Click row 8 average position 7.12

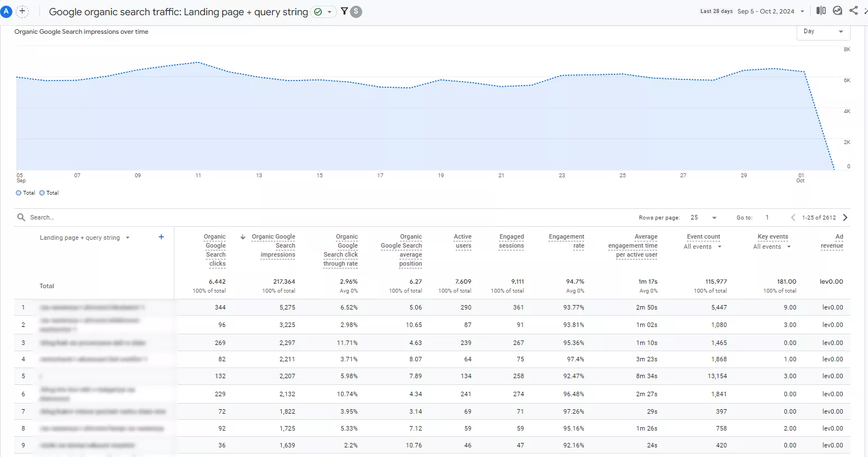click(x=416, y=428)
